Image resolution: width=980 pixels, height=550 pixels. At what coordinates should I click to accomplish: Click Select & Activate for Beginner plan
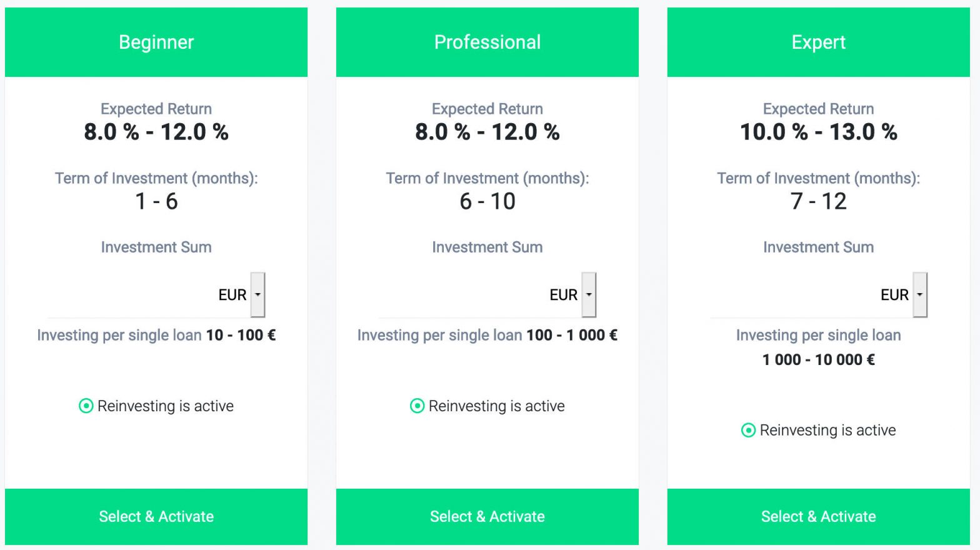156,516
